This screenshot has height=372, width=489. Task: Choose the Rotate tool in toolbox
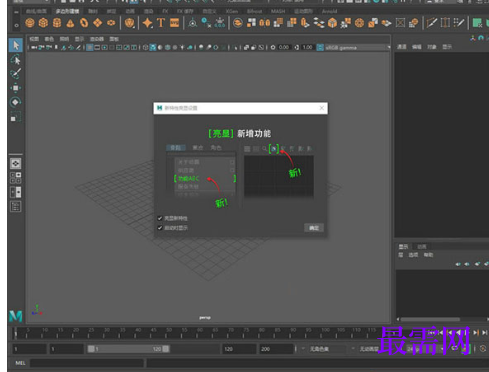[x=15, y=102]
